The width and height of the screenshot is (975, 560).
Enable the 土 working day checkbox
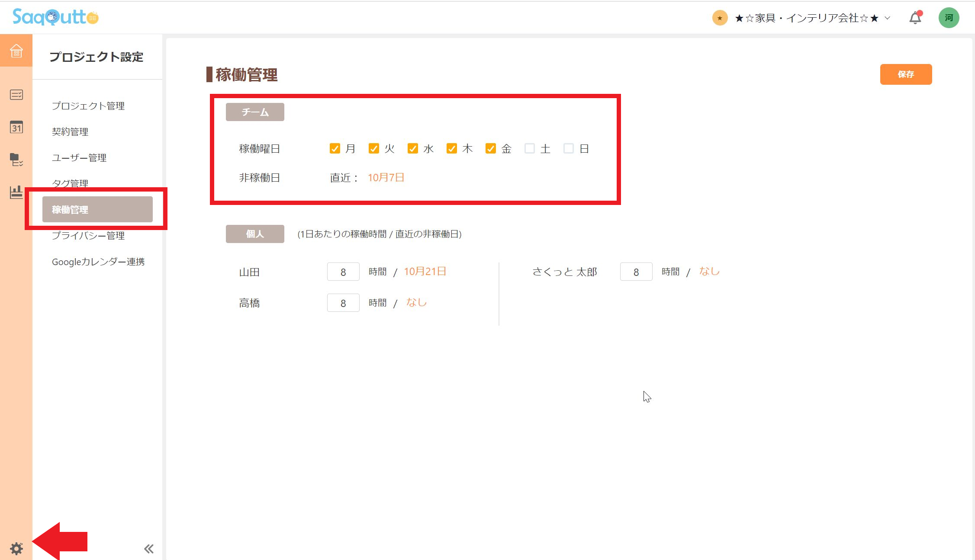[x=529, y=148]
